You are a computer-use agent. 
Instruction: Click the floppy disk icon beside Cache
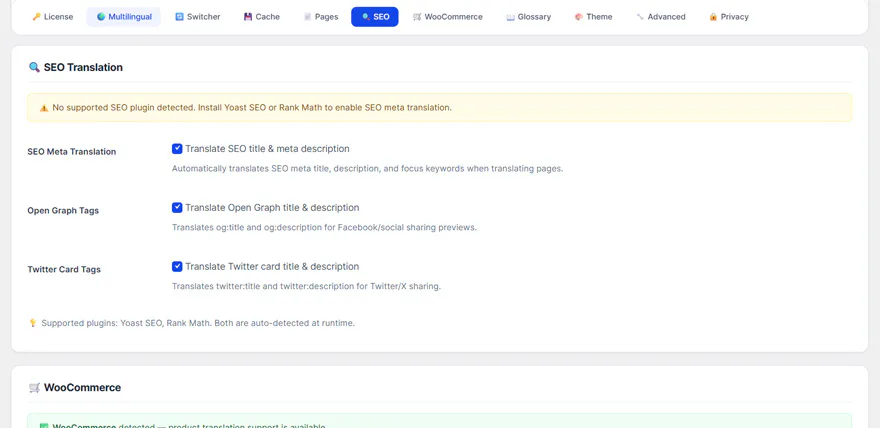pos(248,17)
